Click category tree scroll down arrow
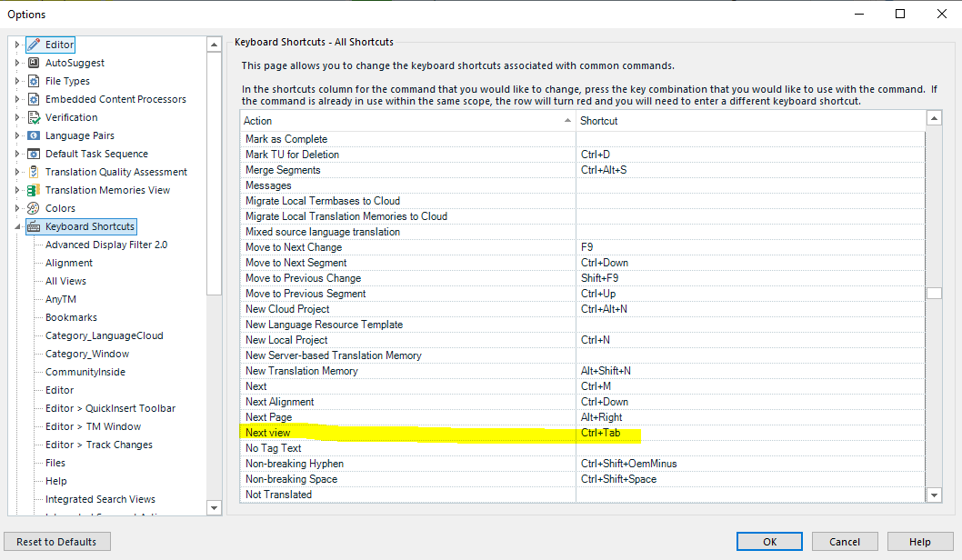Image resolution: width=962 pixels, height=560 pixels. click(x=214, y=507)
